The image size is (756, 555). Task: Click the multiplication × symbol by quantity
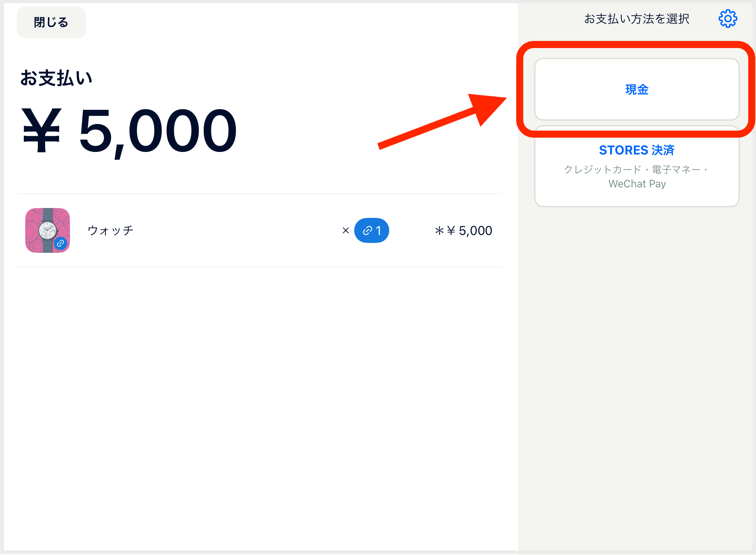[x=346, y=230]
